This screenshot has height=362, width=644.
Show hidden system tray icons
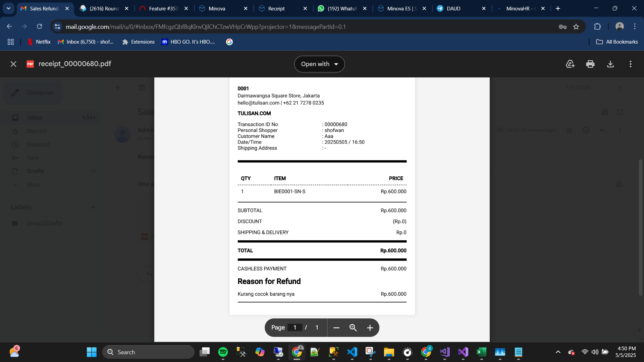558,352
